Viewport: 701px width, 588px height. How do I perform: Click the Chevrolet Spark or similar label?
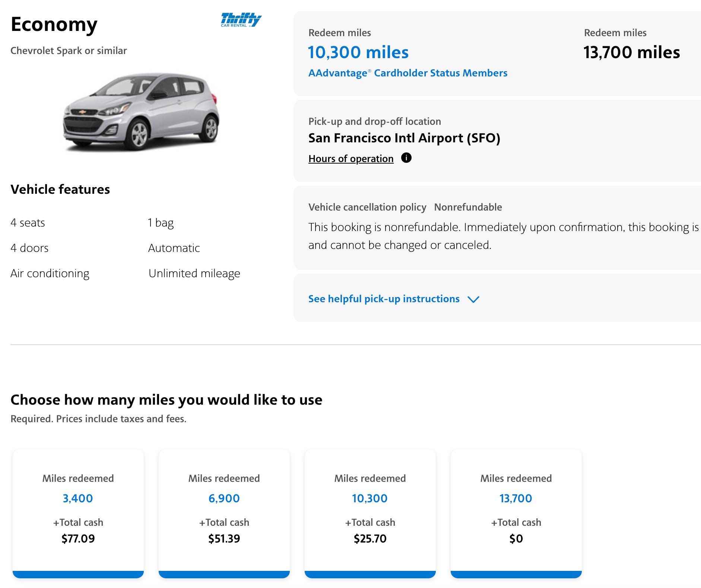(x=69, y=51)
